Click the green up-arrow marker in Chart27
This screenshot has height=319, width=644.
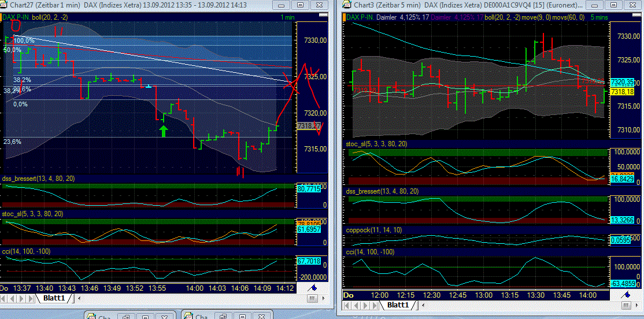164,131
